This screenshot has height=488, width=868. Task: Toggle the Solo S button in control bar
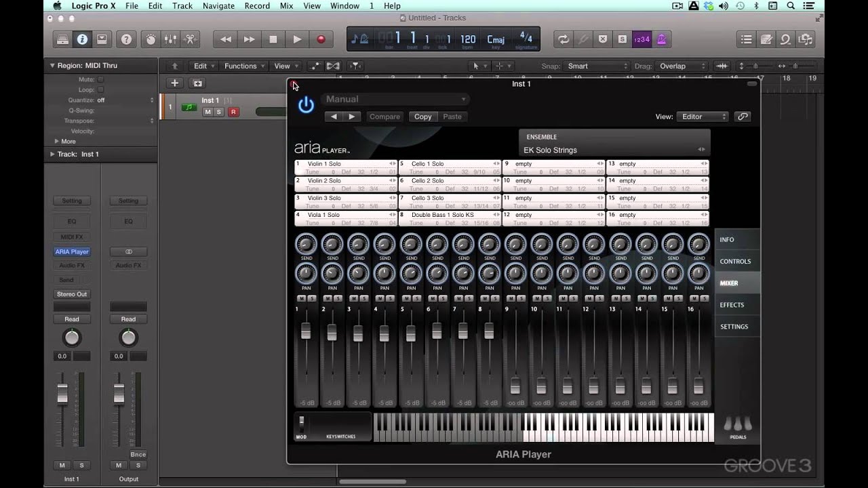(622, 39)
